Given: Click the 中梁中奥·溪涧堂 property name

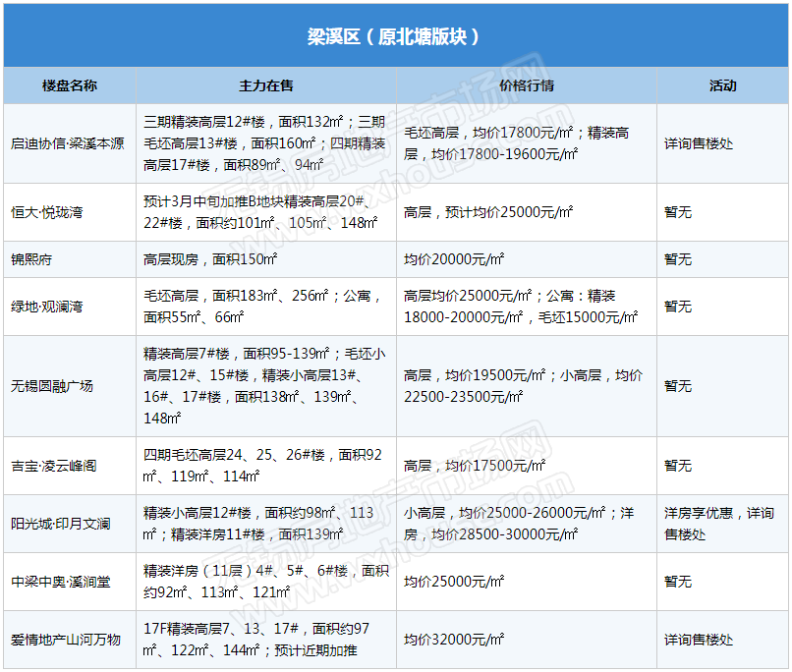Looking at the screenshot, I should tap(61, 582).
